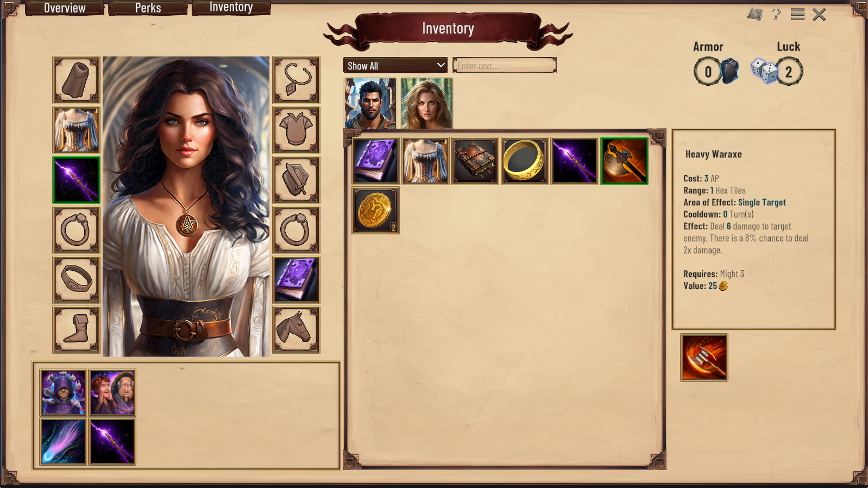Click the empty boots equipment slot

pyautogui.click(x=77, y=329)
